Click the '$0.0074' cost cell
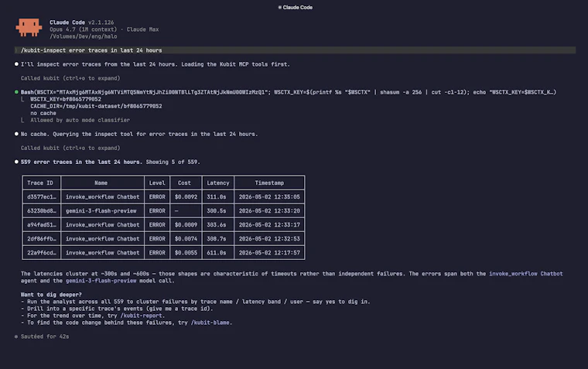Screen dimensions: 588x369 (x=186, y=238)
